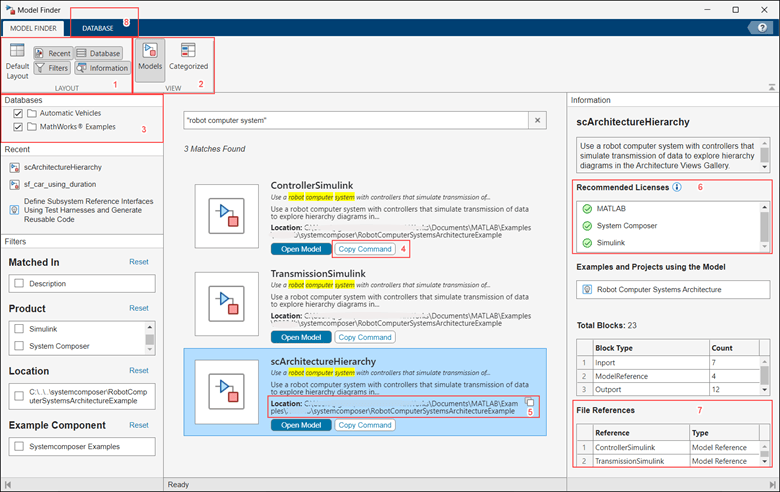
Task: Click the Simulink license check icon
Action: 587,243
